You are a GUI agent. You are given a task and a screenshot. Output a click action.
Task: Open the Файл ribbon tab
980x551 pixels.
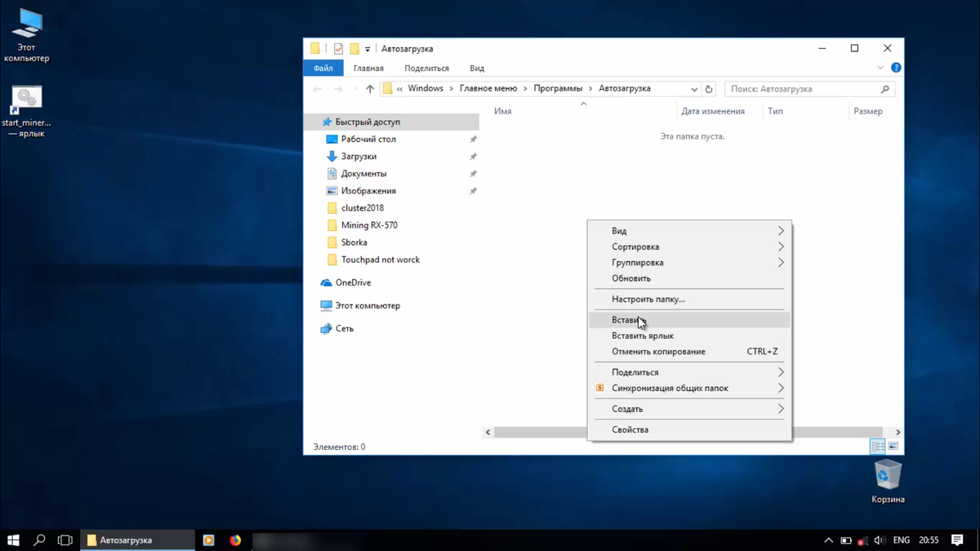point(323,69)
